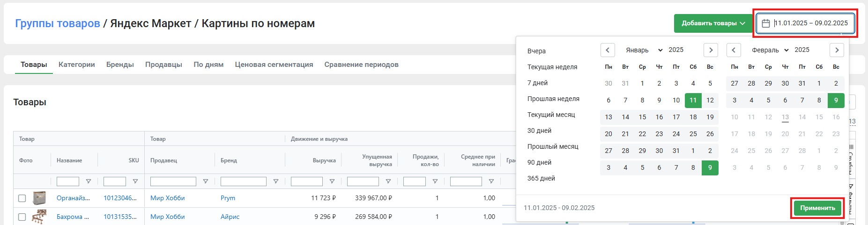Select the Текущий месяц preset

(551, 115)
